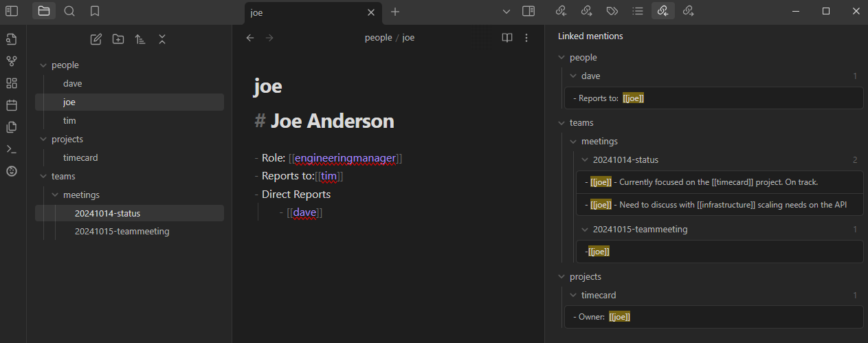Open the bookmarks tab in left sidebar
The height and width of the screenshot is (343, 868).
[x=95, y=11]
